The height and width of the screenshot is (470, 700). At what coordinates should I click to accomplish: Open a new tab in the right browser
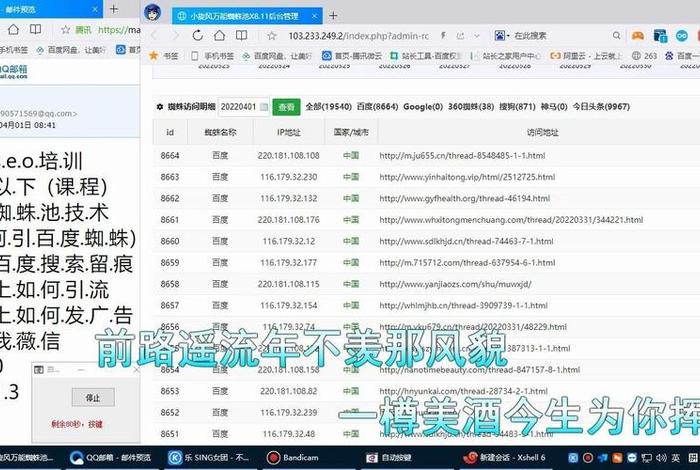pyautogui.click(x=333, y=16)
